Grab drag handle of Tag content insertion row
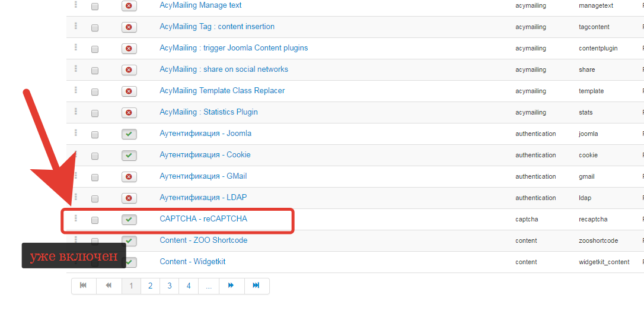The image size is (644, 320). [75, 26]
